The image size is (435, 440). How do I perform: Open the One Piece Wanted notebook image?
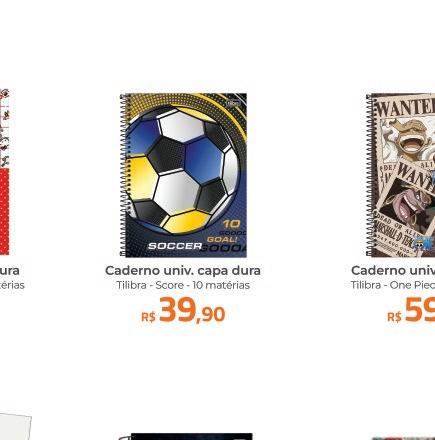tap(400, 175)
